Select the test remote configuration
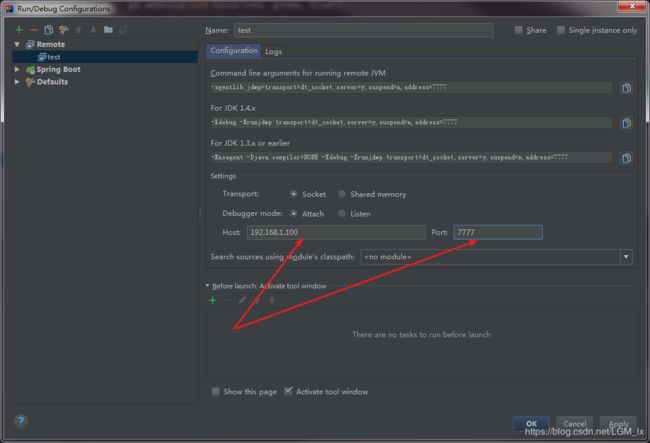The height and width of the screenshot is (443, 650). [105, 57]
